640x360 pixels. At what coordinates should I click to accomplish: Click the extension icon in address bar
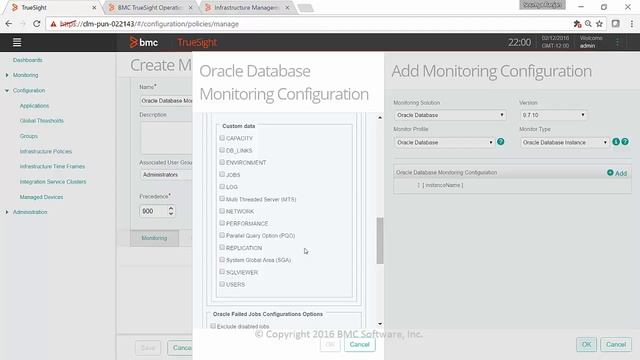coord(577,24)
